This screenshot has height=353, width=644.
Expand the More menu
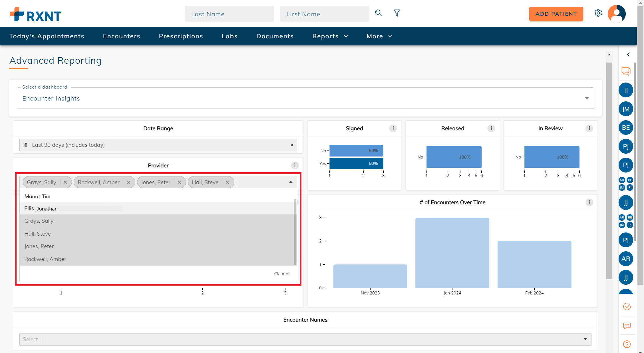pyautogui.click(x=379, y=36)
